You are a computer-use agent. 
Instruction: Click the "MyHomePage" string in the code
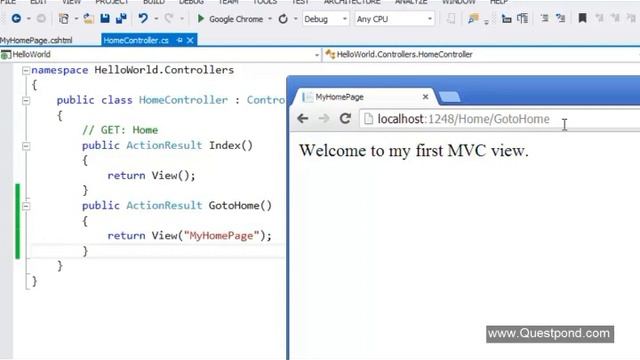(221, 236)
